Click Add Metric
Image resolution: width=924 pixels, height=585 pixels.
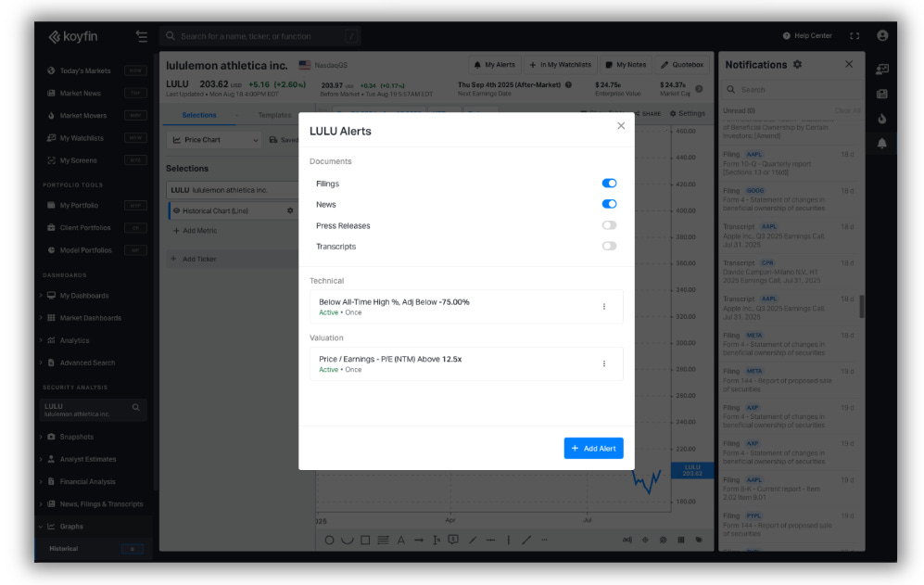coord(195,231)
